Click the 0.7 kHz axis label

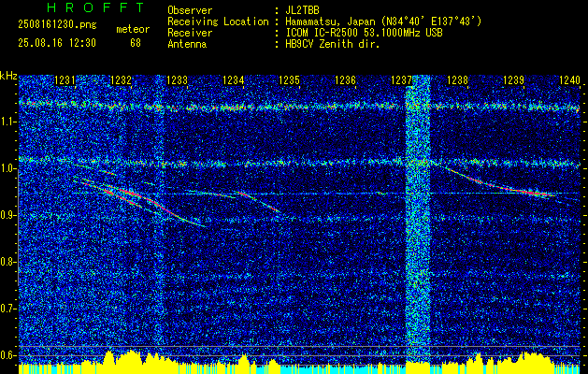coord(7,309)
